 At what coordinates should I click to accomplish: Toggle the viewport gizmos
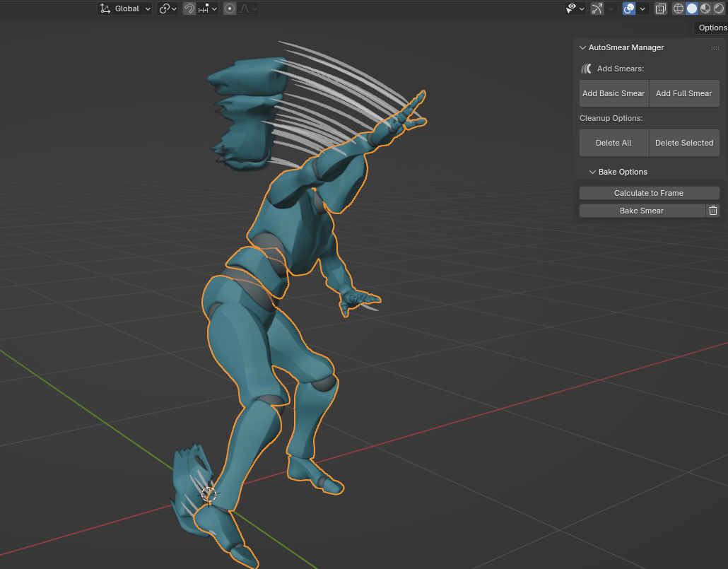597,8
